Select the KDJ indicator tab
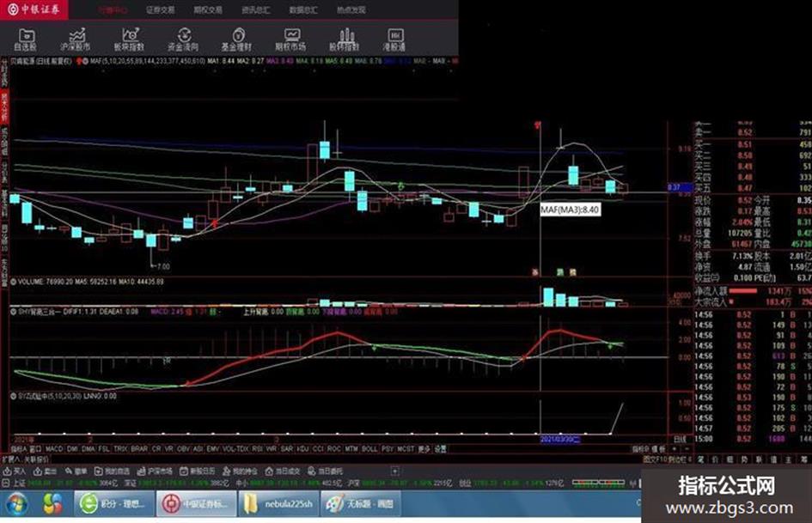The height and width of the screenshot is (523, 812). point(303,449)
